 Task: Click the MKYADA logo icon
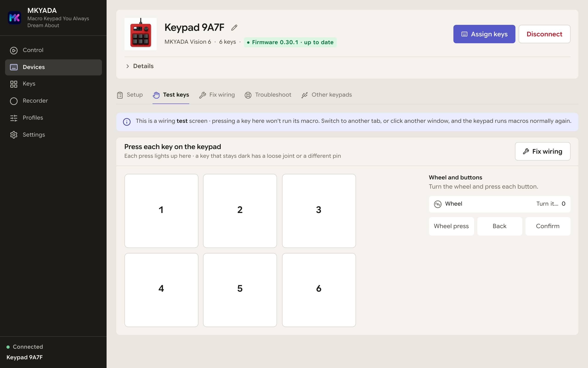point(14,18)
